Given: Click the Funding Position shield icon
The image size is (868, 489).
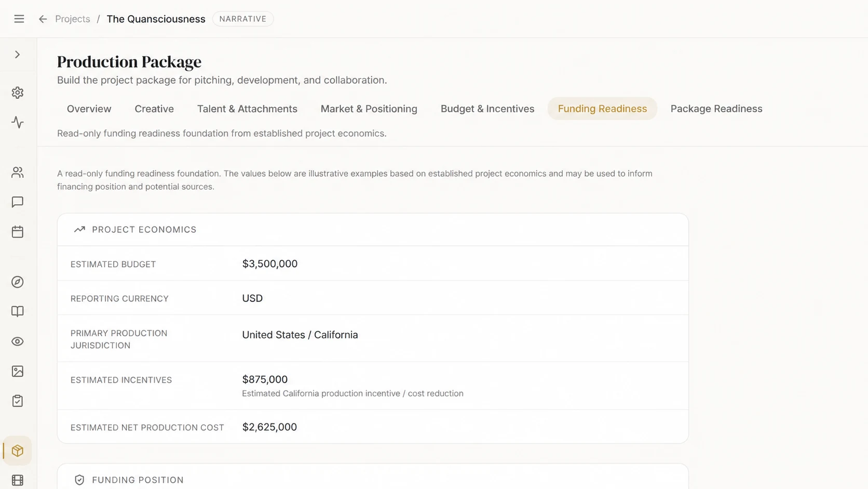Looking at the screenshot, I should tap(79, 480).
